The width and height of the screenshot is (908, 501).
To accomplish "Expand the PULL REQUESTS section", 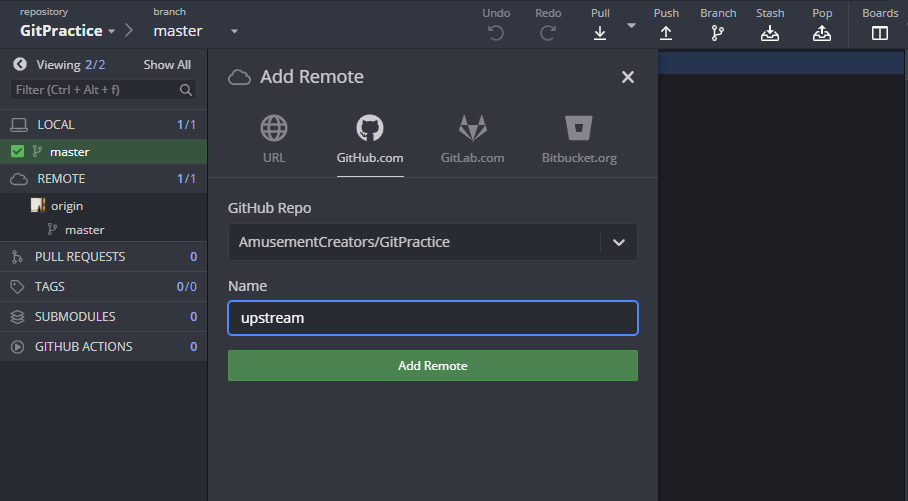I will coord(103,257).
